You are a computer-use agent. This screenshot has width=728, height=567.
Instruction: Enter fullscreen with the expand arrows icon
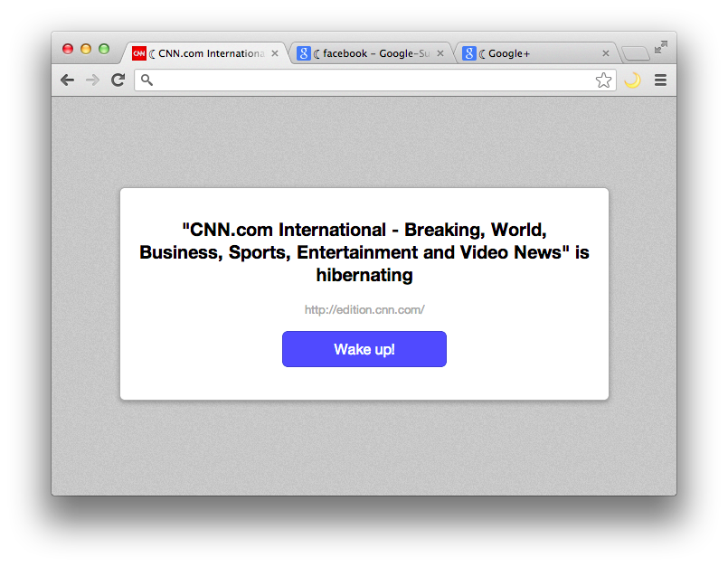click(661, 47)
